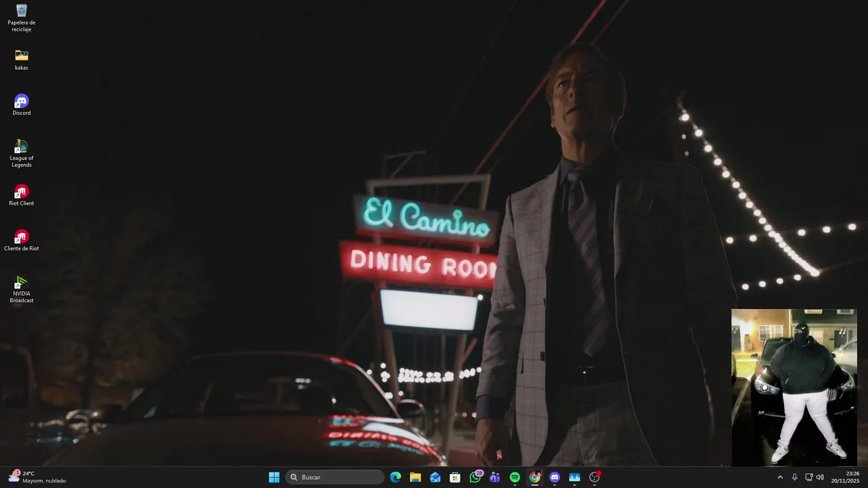Open the volume control speaker icon
This screenshot has height=488, width=868.
click(x=820, y=477)
